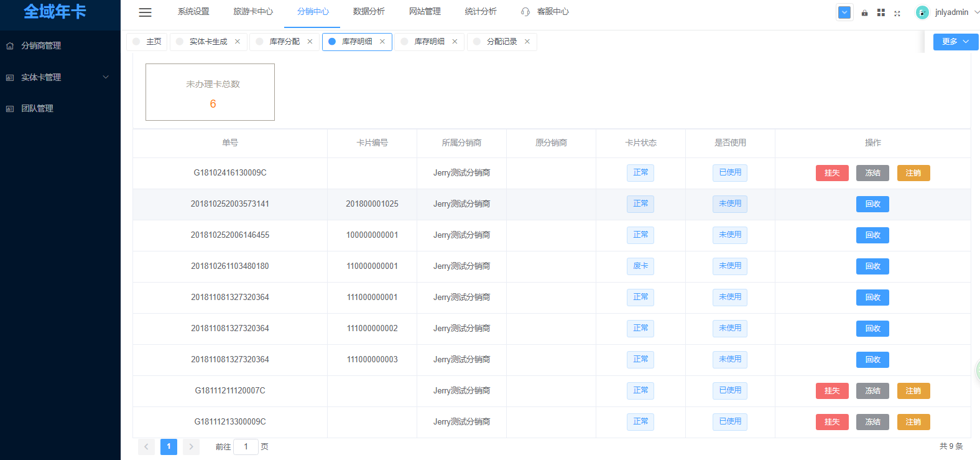
Task: Click the home icon beside 分销商管理
Action: tap(10, 46)
